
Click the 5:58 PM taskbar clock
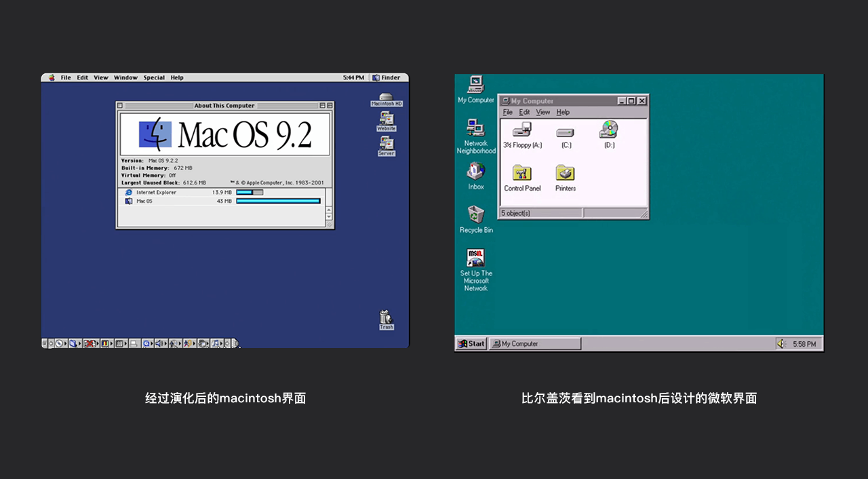805,344
